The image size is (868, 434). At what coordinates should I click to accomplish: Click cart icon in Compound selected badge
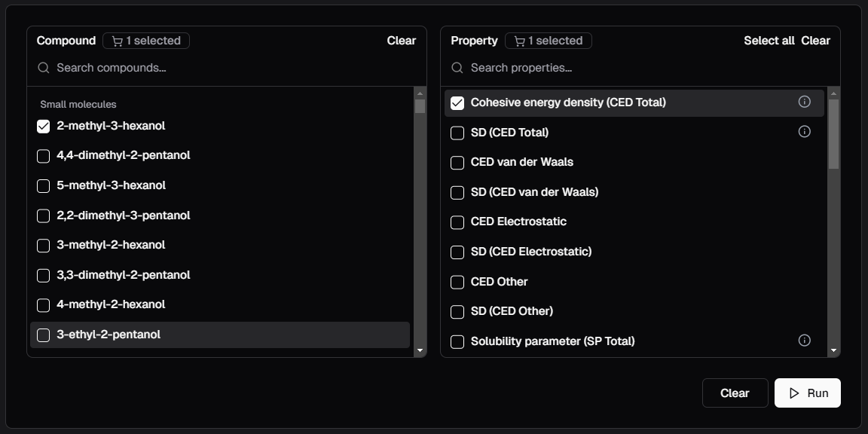(x=117, y=41)
